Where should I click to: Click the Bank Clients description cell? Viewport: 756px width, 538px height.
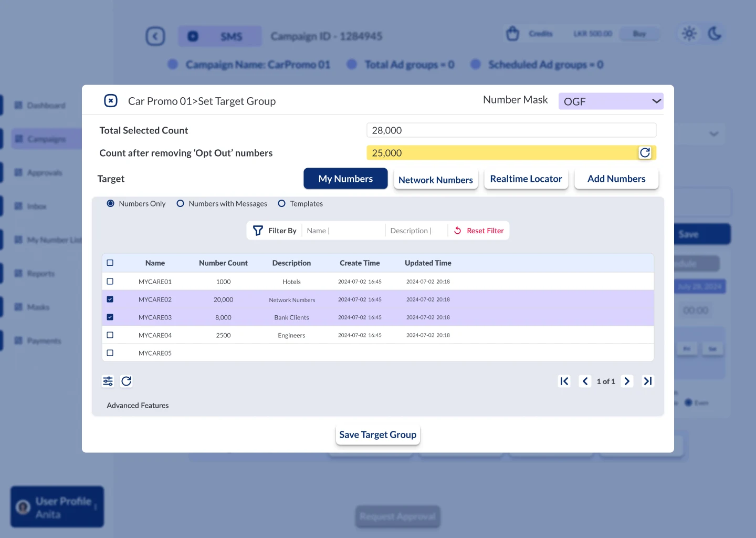tap(291, 318)
